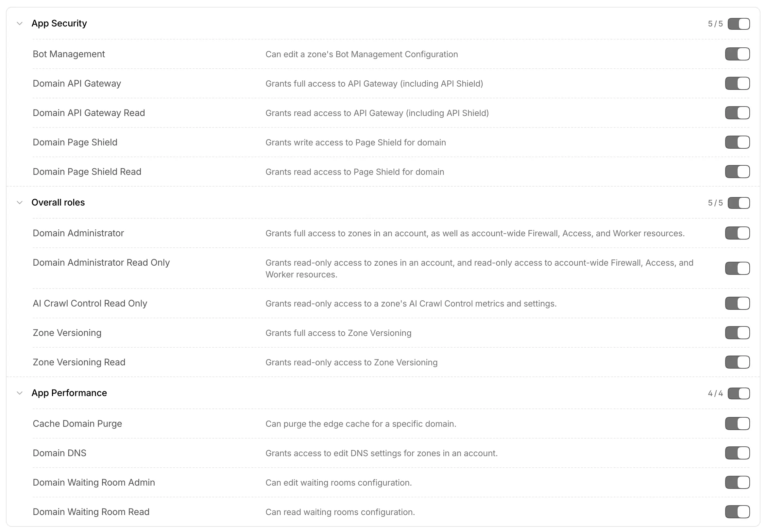The height and width of the screenshot is (532, 767).
Task: Disable the Domain Administrator role toggle
Action: [x=737, y=233]
